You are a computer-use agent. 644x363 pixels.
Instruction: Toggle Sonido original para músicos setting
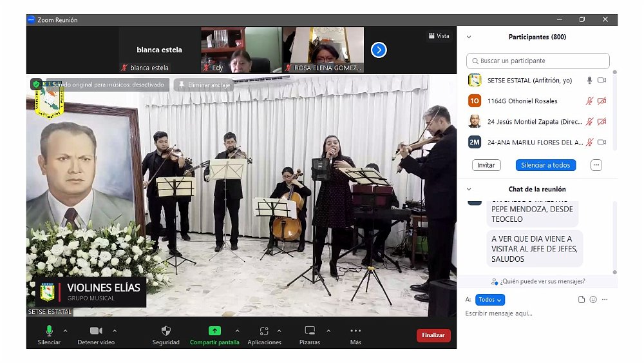(x=108, y=84)
